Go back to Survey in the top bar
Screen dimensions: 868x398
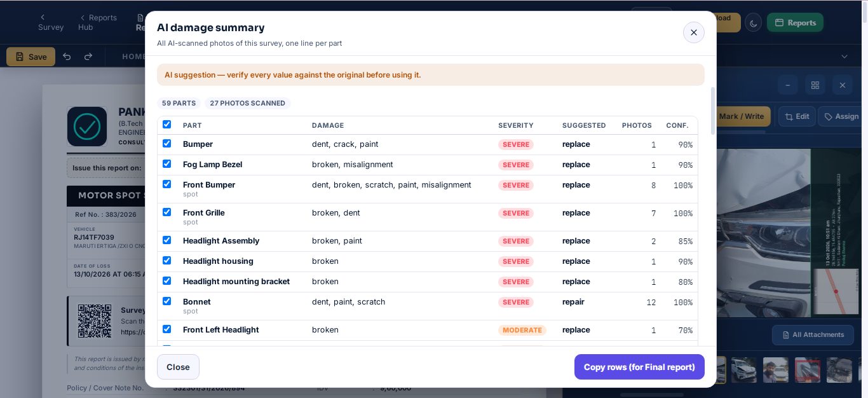(50, 22)
